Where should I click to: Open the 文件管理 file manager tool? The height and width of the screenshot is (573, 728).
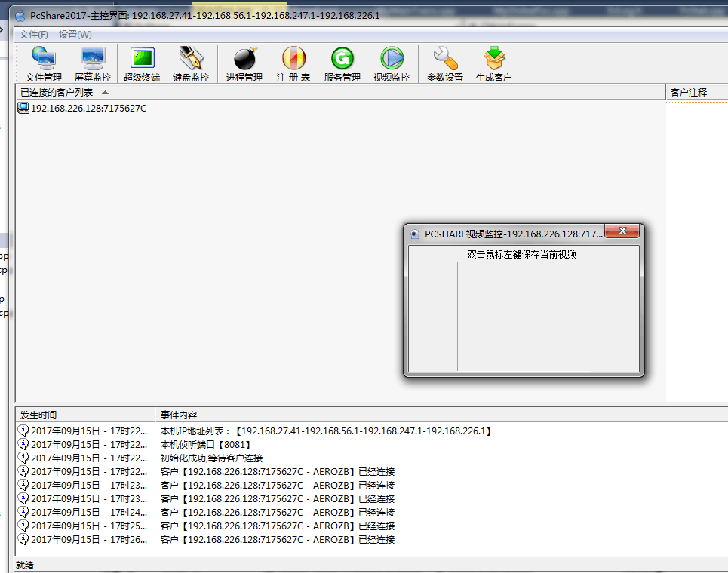click(44, 64)
